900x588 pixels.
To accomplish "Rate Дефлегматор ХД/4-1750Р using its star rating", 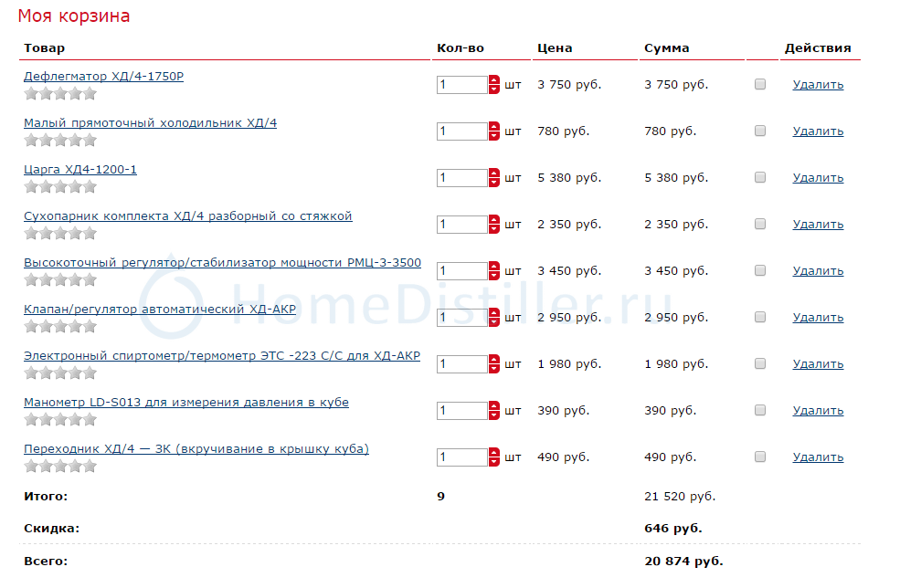I will [x=60, y=94].
